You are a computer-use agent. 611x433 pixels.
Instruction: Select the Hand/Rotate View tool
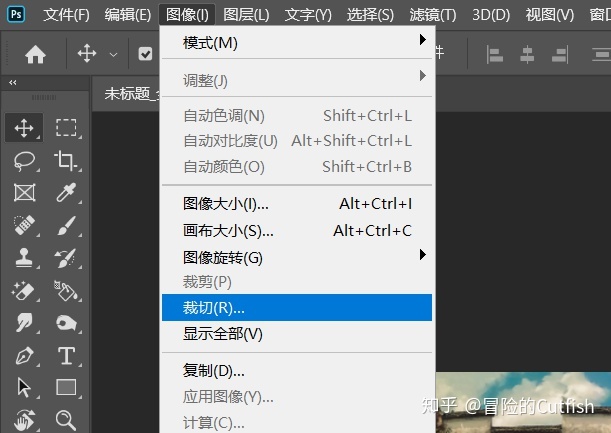coord(24,420)
